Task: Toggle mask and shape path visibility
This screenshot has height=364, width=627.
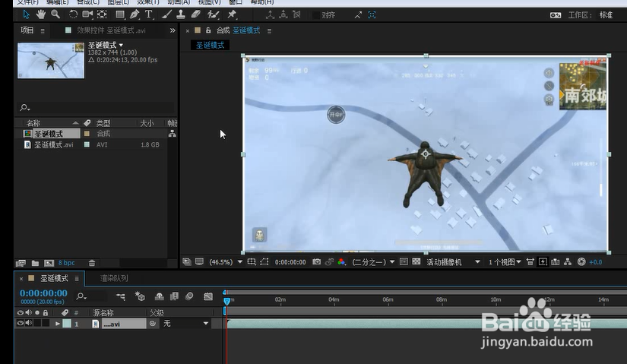Action: 264,261
